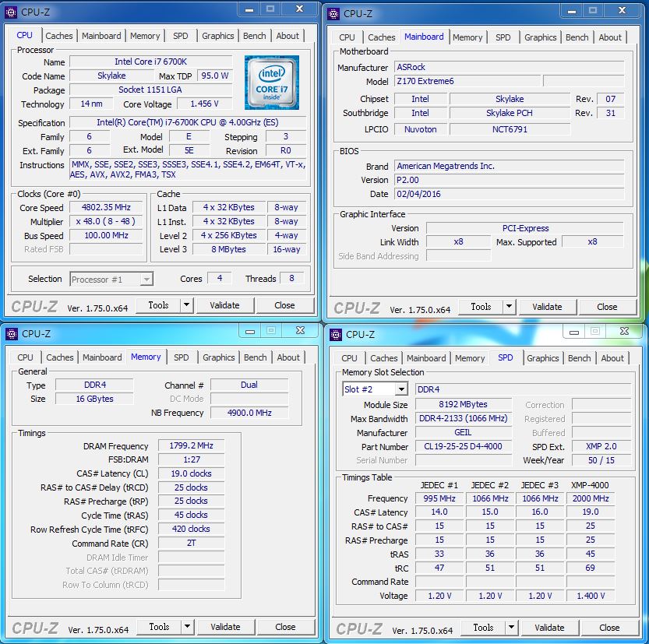The image size is (649, 644).
Task: Open the Tools dropdown arrow in the Memory window
Action: (188, 627)
